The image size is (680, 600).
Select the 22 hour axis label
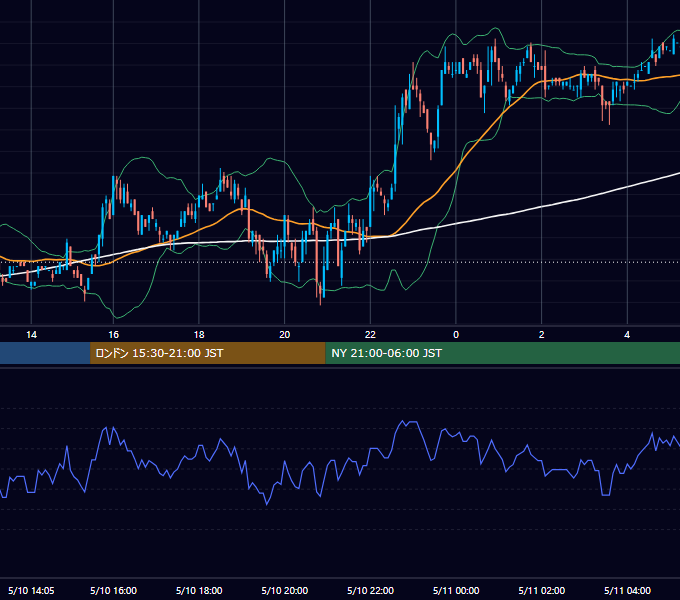(370, 335)
